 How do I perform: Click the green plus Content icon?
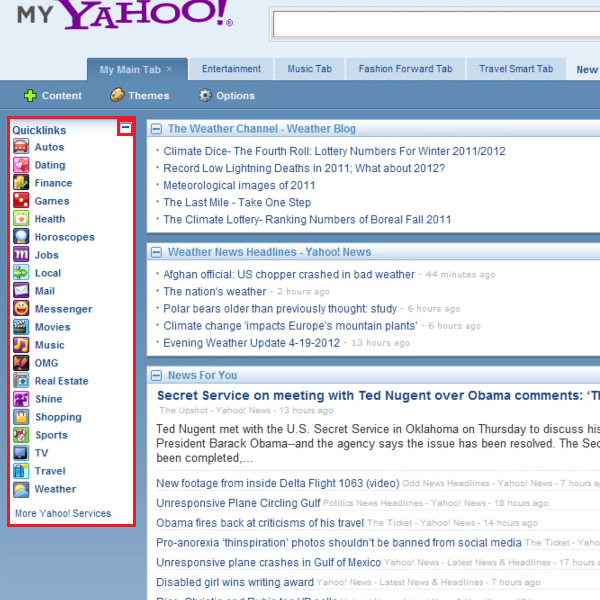click(30, 95)
